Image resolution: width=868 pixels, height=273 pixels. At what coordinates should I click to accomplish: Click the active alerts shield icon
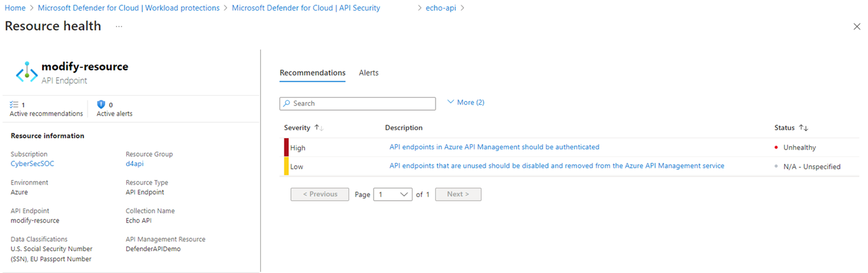point(101,104)
